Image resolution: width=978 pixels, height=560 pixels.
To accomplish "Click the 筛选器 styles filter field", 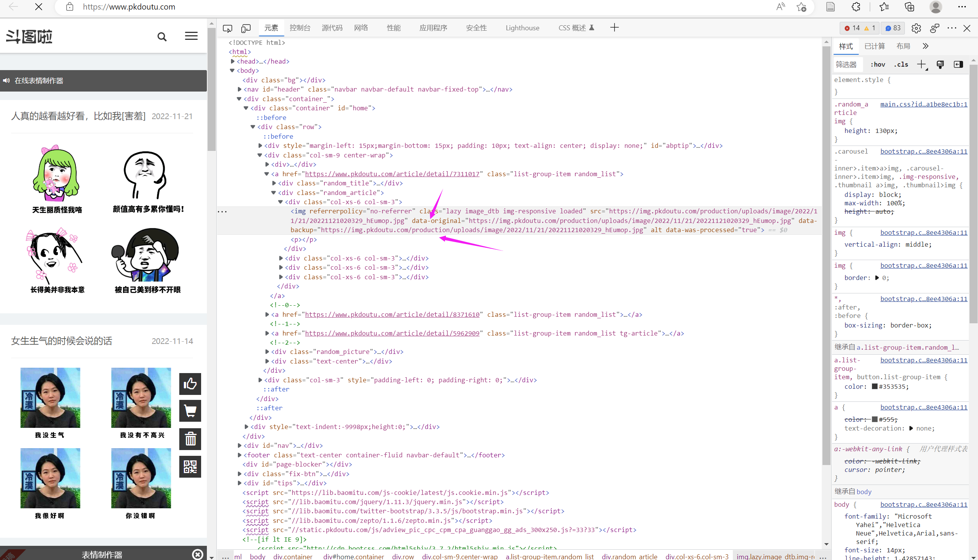I will (847, 65).
